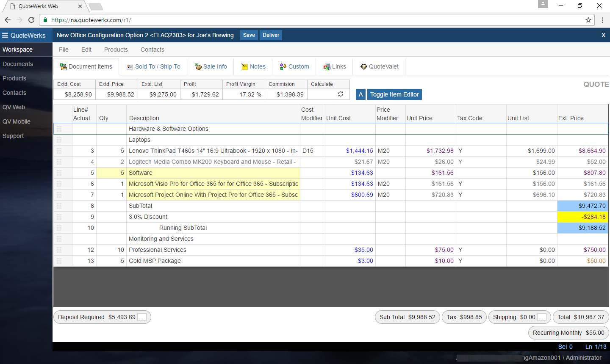Open the File menu
This screenshot has width=610, height=364.
click(x=64, y=50)
